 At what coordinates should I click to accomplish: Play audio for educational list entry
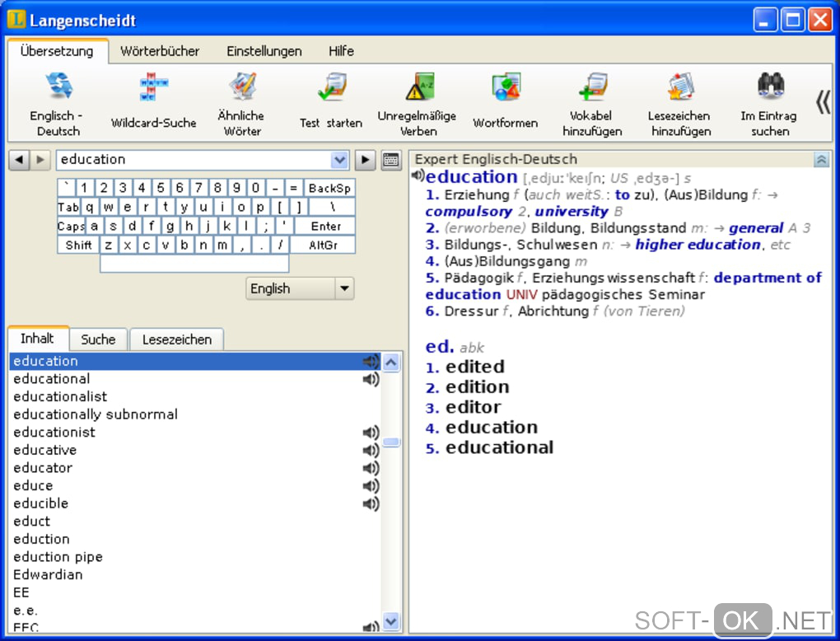pos(371,379)
